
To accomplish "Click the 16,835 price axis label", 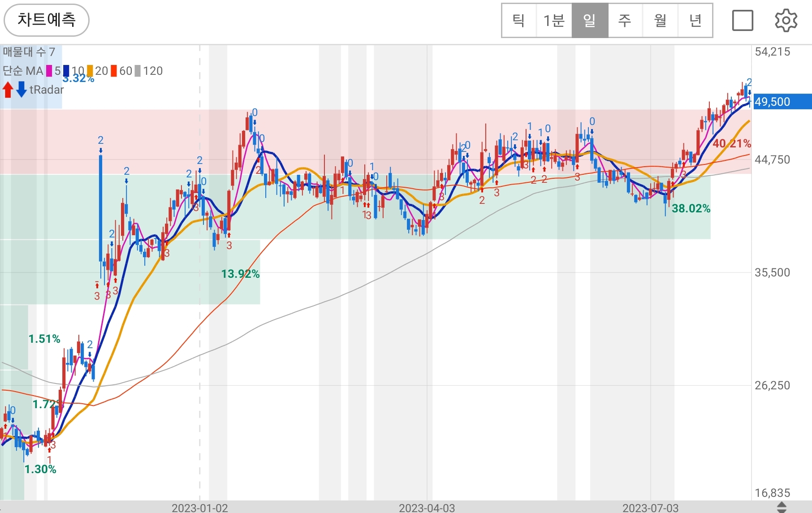I will (773, 493).
